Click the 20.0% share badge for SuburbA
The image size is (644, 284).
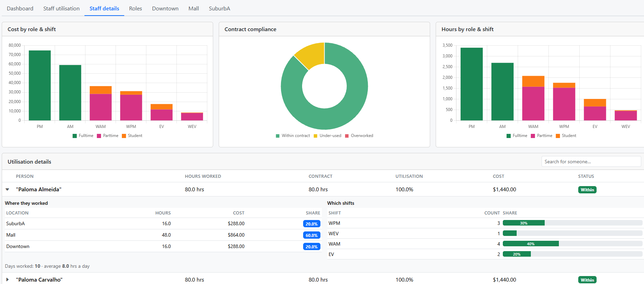(311, 224)
